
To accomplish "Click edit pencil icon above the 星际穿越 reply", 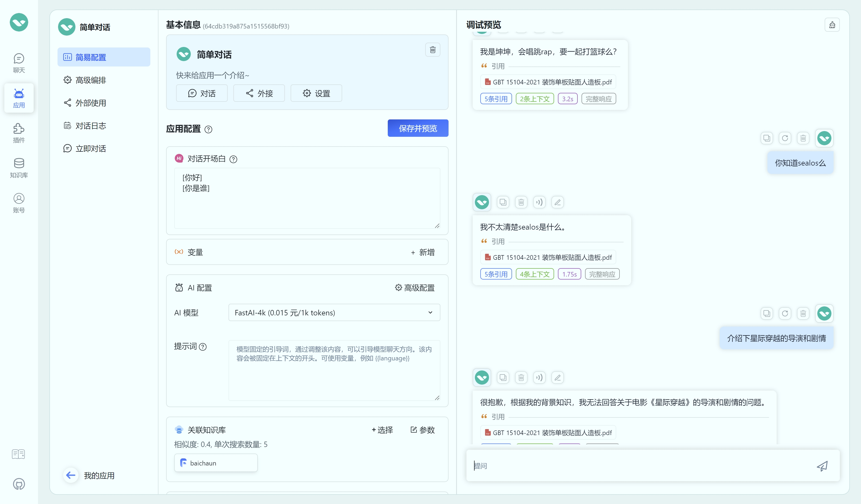I will pos(557,378).
